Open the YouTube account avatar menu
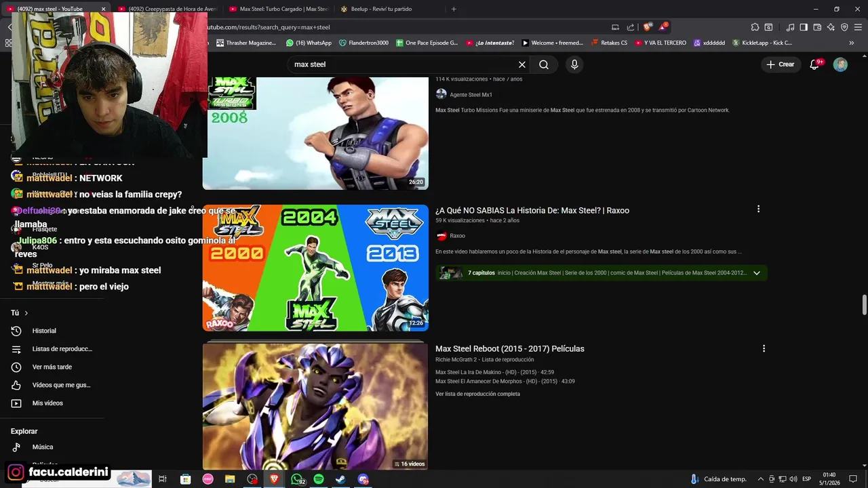 click(840, 64)
